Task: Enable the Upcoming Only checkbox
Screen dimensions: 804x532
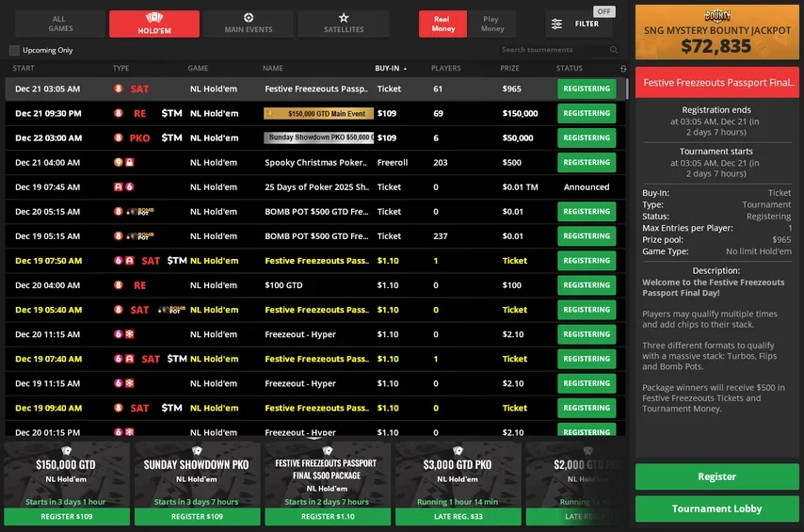Action: pos(14,50)
